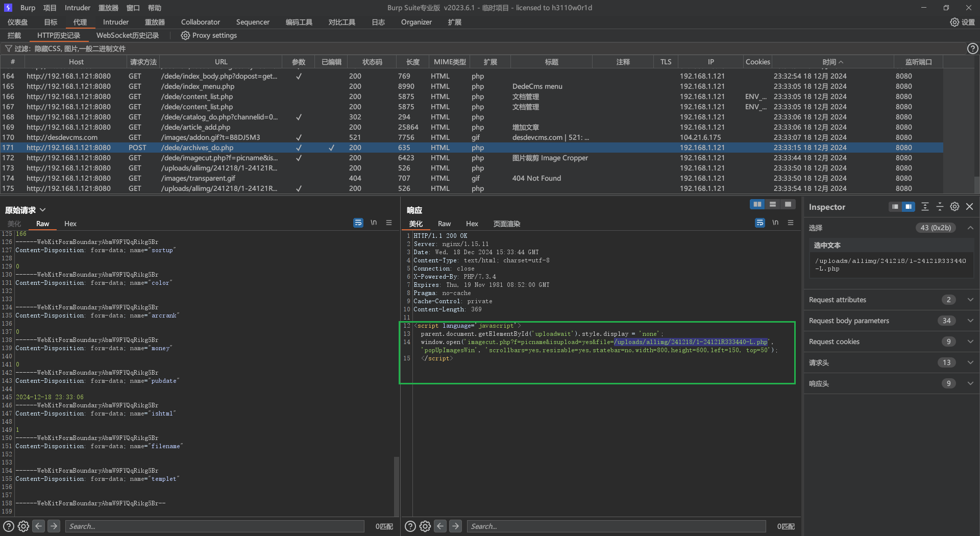Viewport: 980px width, 536px height.
Task: Open 原始请求 dropdown chevron
Action: [x=43, y=210]
